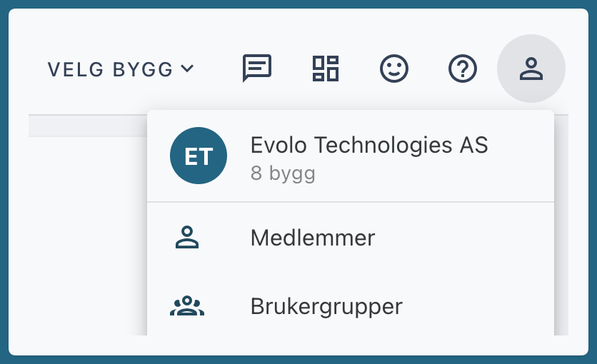The width and height of the screenshot is (597, 364).
Task: Expand the VELG BYGG chevron arrow
Action: click(187, 69)
